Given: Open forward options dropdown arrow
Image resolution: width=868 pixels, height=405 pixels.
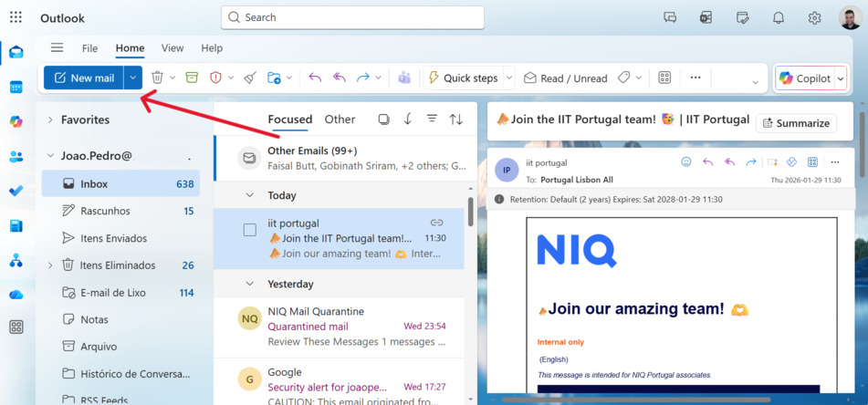Looking at the screenshot, I should tap(378, 78).
